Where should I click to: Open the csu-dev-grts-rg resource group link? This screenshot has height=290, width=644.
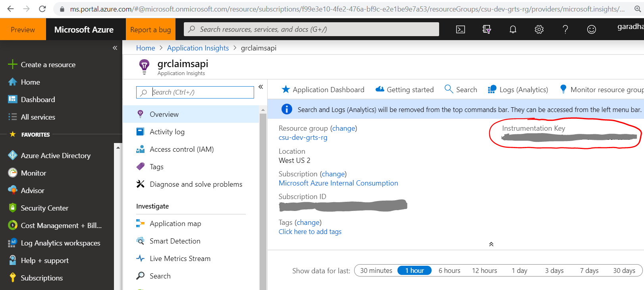pyautogui.click(x=303, y=137)
